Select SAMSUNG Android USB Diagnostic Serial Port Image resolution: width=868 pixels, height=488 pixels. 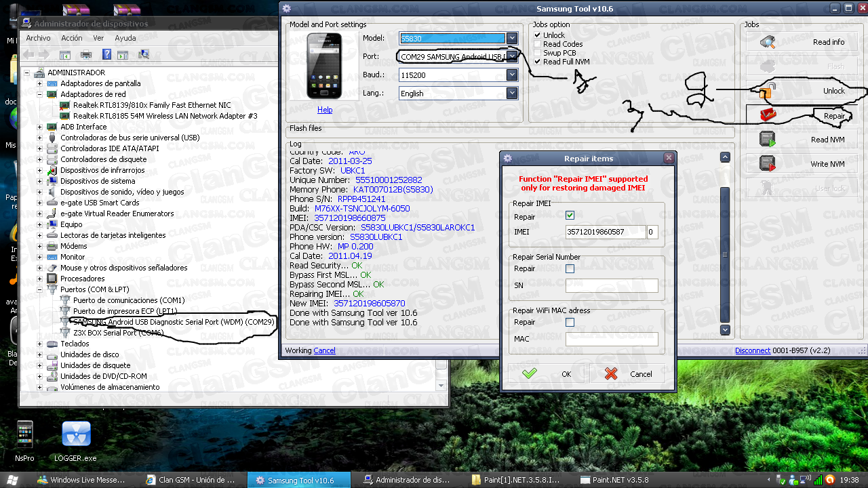(174, 322)
